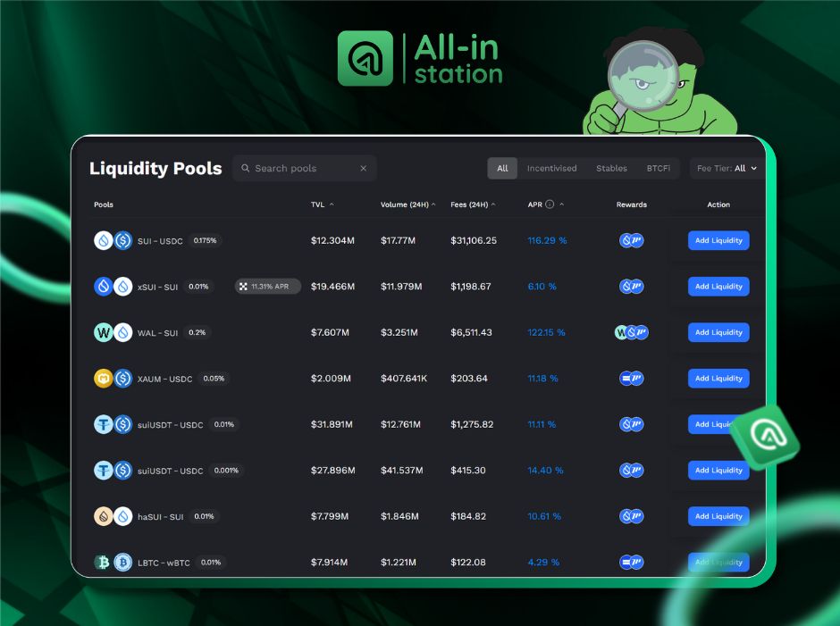Add Liquidity to XAUM - USDC pool
Viewport: 840px width, 626px height.
(x=718, y=379)
